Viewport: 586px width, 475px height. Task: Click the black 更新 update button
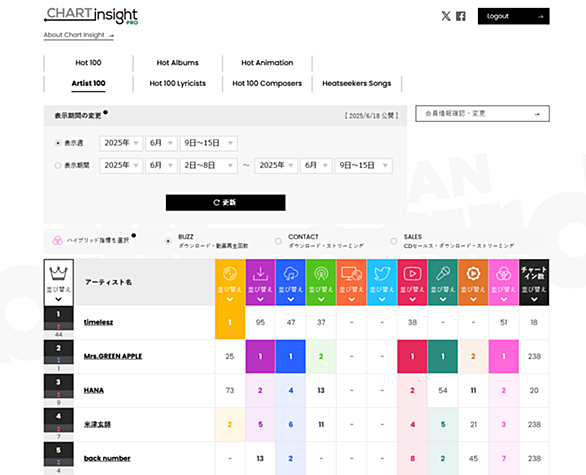click(x=226, y=203)
